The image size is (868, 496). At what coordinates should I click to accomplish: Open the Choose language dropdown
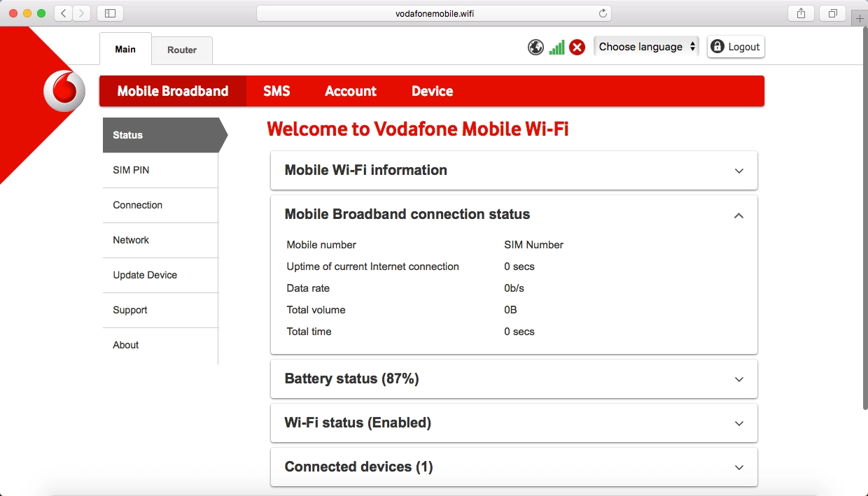tap(645, 46)
